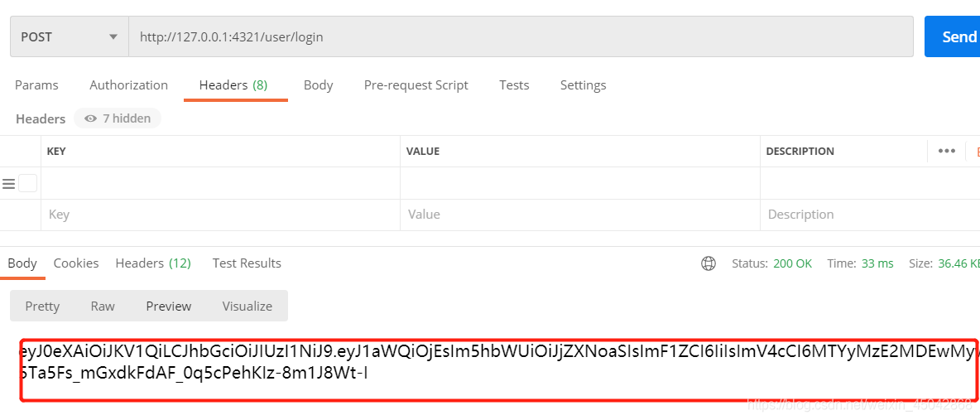Open the Pre-request Script tab
Image resolution: width=980 pixels, height=420 pixels.
[416, 84]
